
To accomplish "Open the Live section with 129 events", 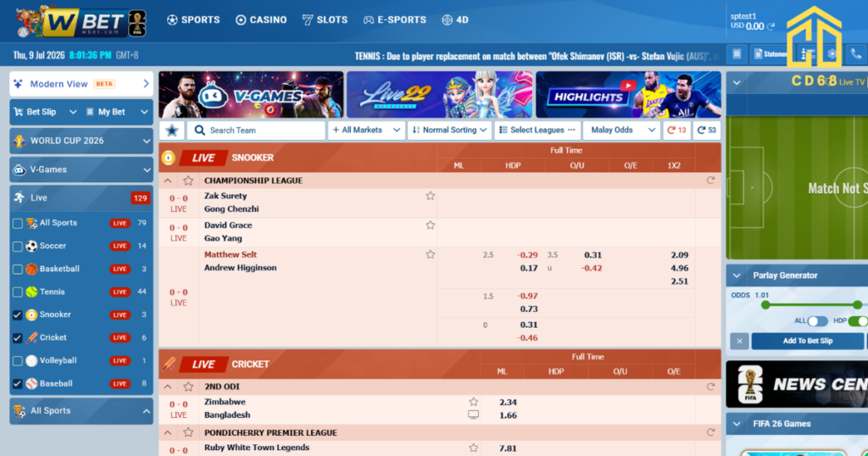I will [81, 197].
